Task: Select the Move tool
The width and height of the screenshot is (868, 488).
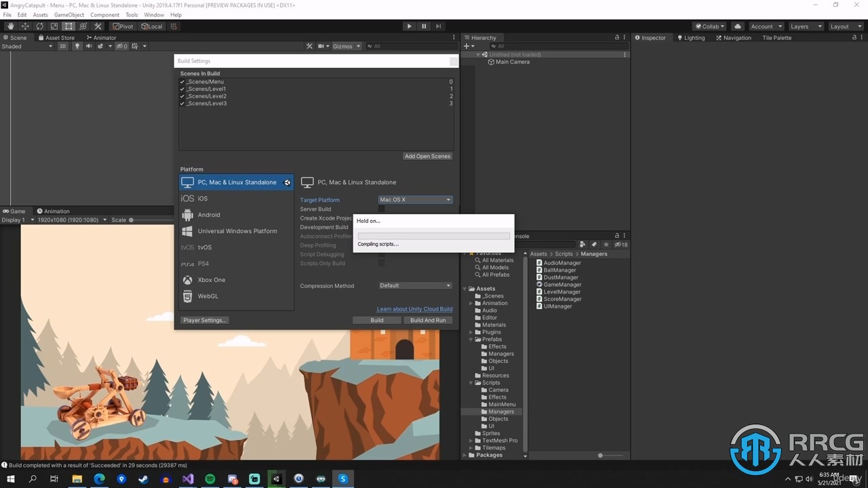Action: (25, 26)
